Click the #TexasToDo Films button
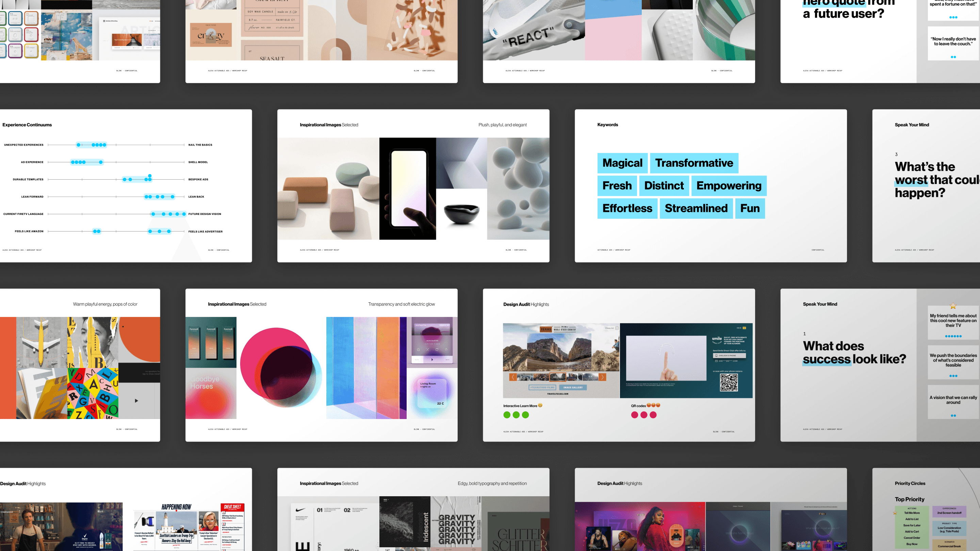980x551 pixels. [542, 387]
